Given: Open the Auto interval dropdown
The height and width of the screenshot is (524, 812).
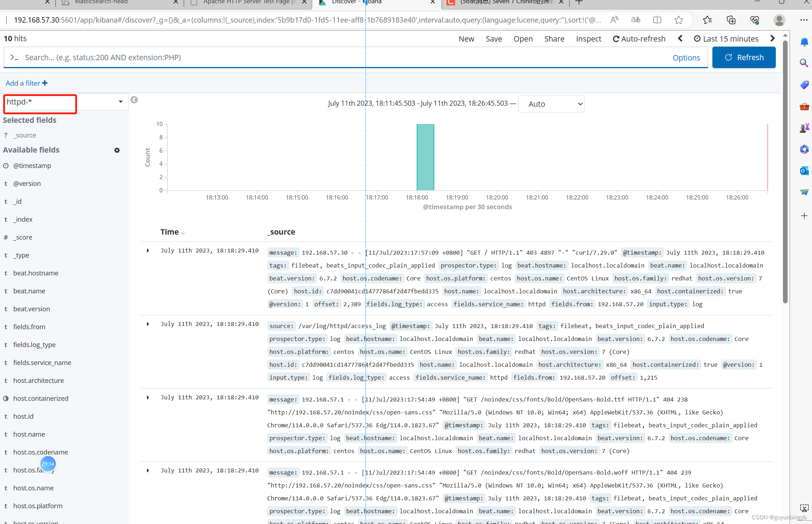Looking at the screenshot, I should click(x=551, y=104).
